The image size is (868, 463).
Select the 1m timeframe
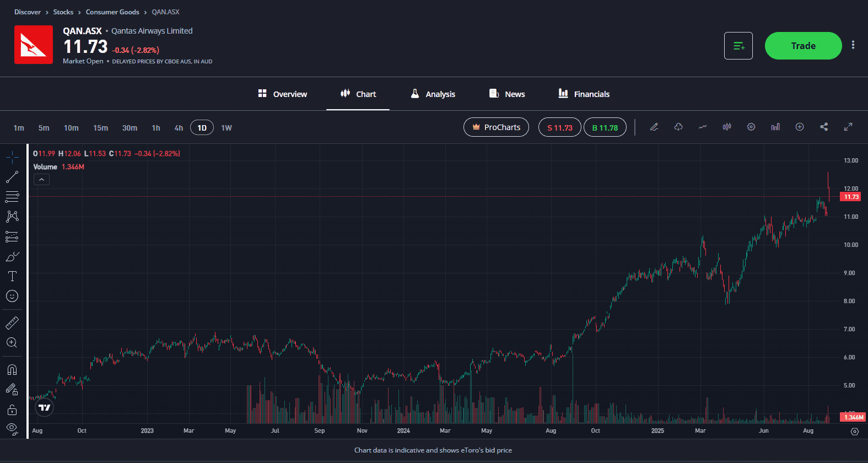[x=19, y=128]
